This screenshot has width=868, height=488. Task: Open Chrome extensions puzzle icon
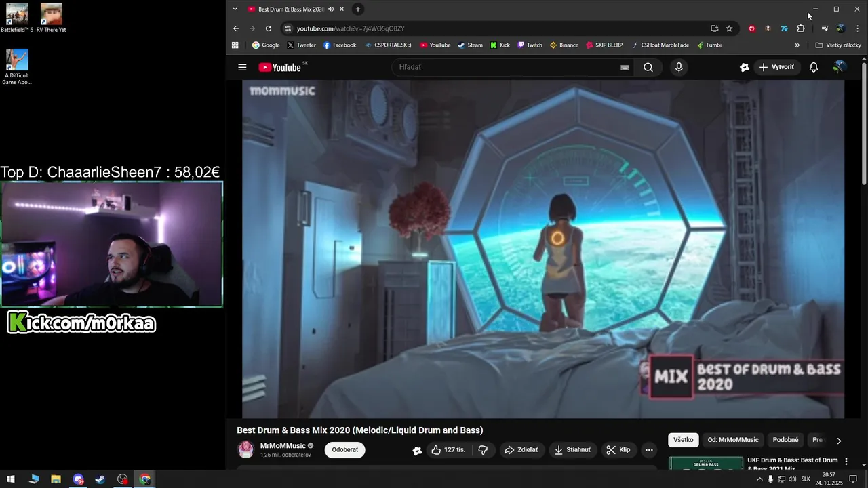(x=801, y=28)
